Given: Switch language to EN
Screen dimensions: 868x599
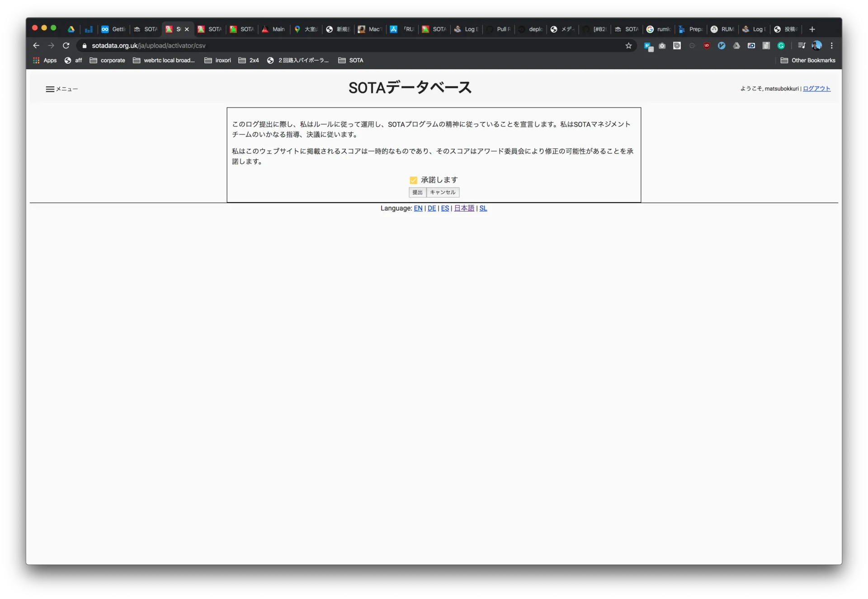Looking at the screenshot, I should 418,208.
